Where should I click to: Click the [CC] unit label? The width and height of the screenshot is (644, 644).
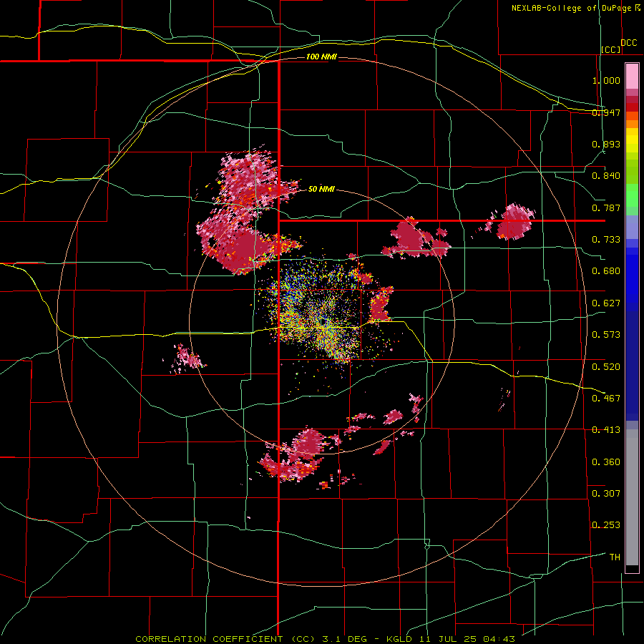611,49
